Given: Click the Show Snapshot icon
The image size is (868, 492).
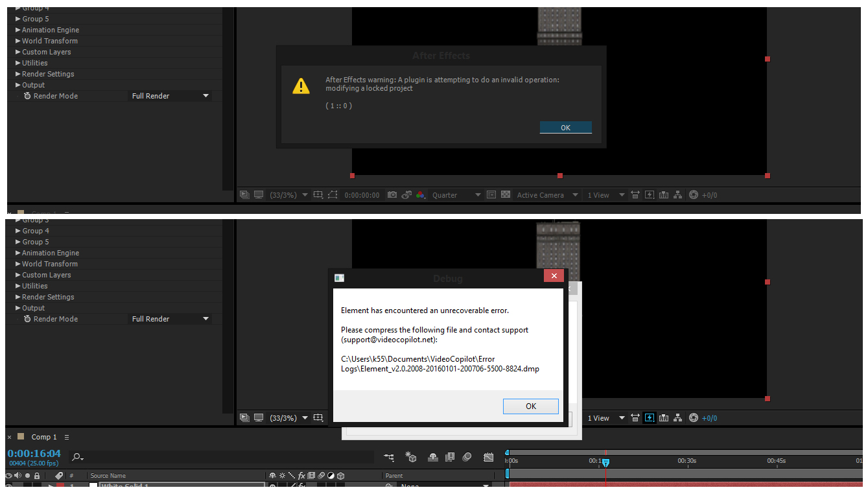Looking at the screenshot, I should pyautogui.click(x=406, y=194).
